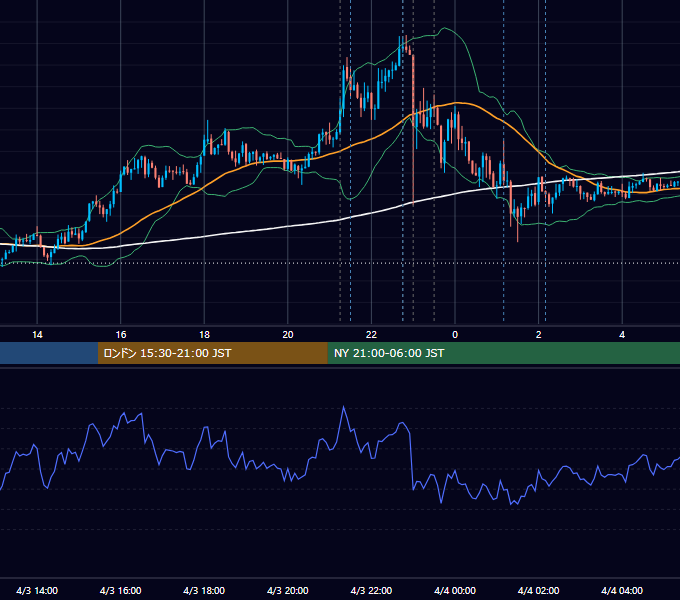Click the 0 label on the price chart axis
Screen dimensions: 680x600
(x=455, y=335)
